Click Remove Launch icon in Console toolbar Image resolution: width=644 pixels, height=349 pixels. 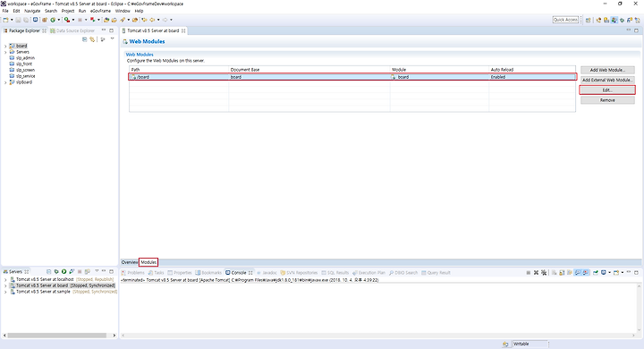(536, 273)
